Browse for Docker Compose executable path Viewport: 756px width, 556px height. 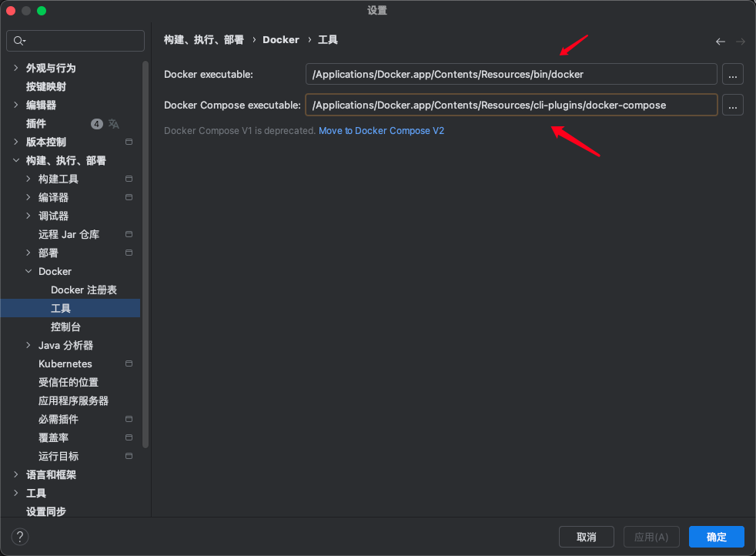732,106
